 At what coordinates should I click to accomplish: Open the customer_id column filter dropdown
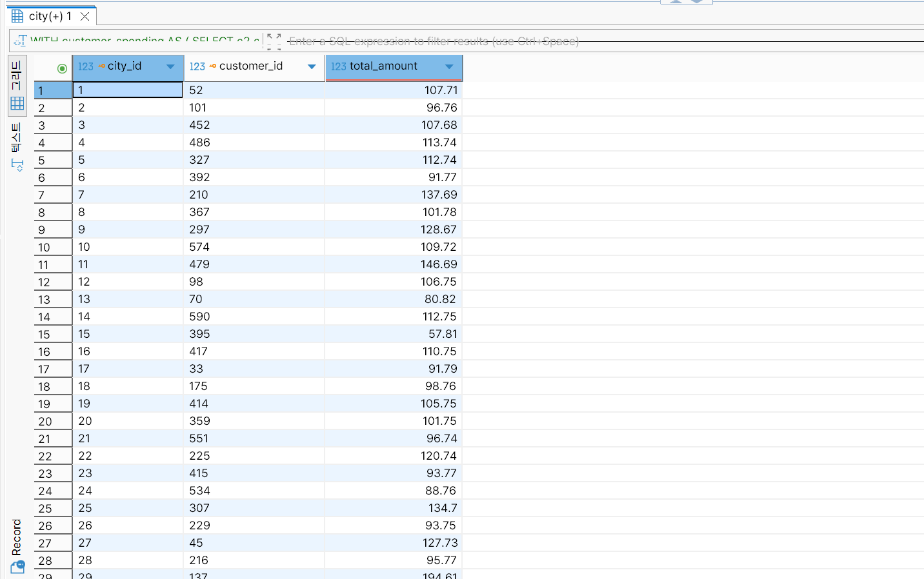click(x=312, y=66)
